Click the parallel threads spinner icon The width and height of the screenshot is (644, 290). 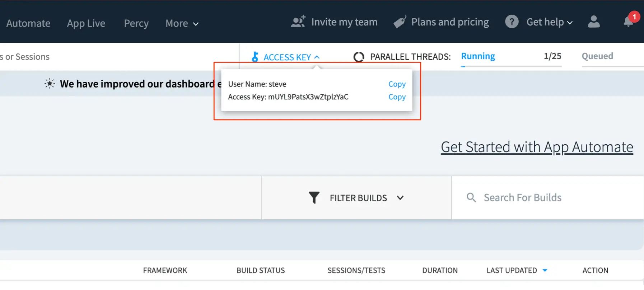pos(359,57)
